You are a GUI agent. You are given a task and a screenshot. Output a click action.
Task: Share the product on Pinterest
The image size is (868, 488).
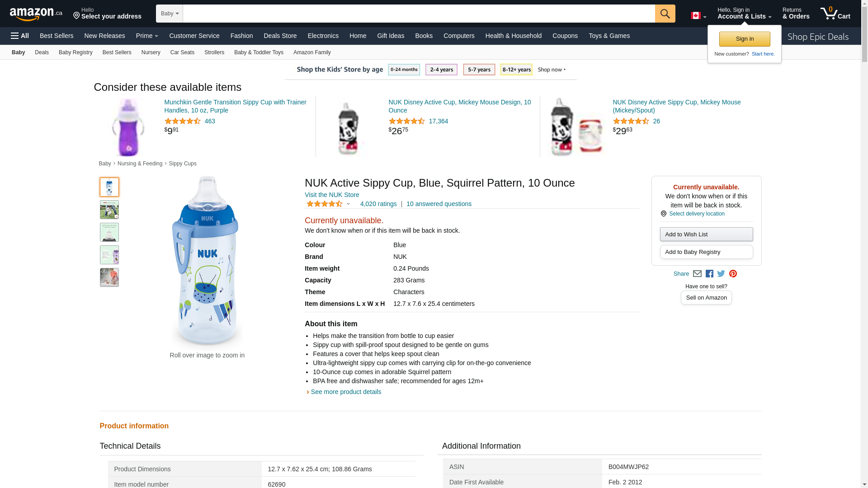[x=733, y=274]
